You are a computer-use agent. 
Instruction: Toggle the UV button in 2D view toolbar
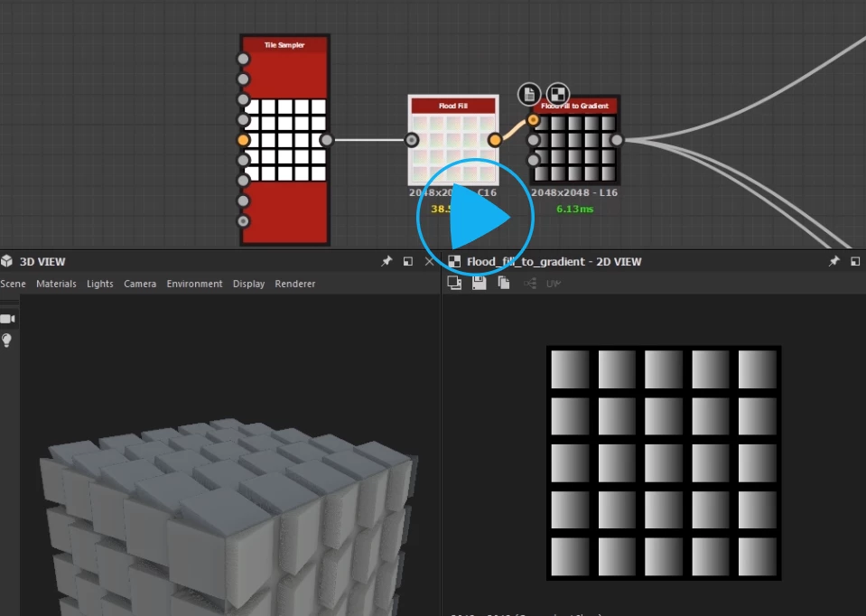554,284
